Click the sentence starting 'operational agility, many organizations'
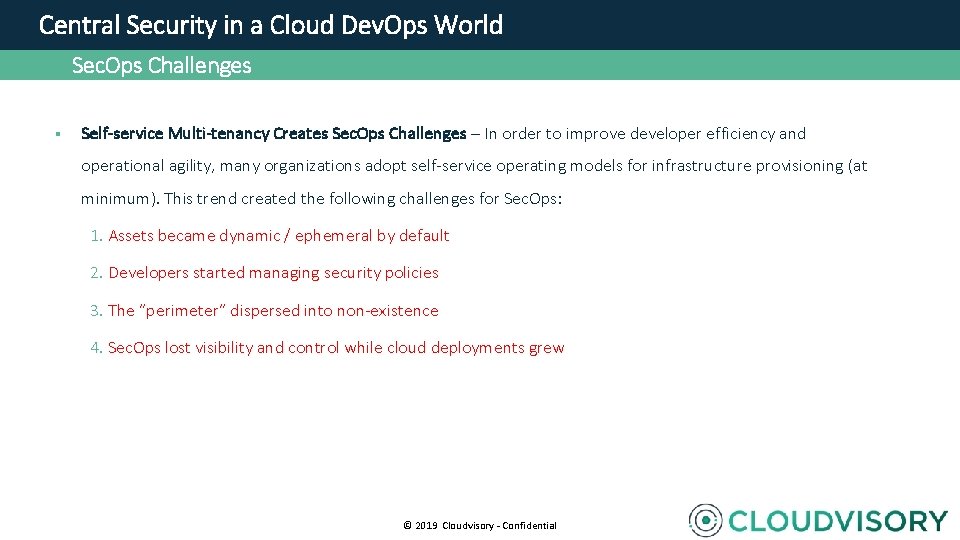This screenshot has width=960, height=540. tap(474, 166)
